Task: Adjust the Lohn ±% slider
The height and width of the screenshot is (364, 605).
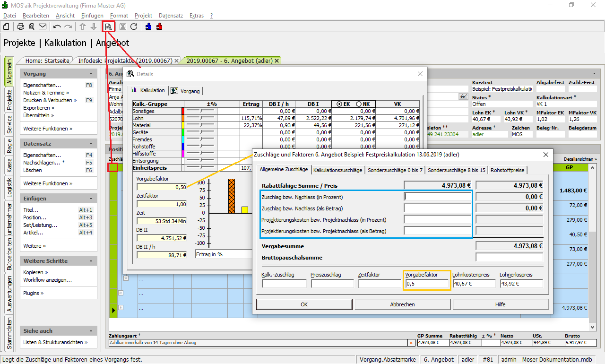Action: (x=200, y=118)
